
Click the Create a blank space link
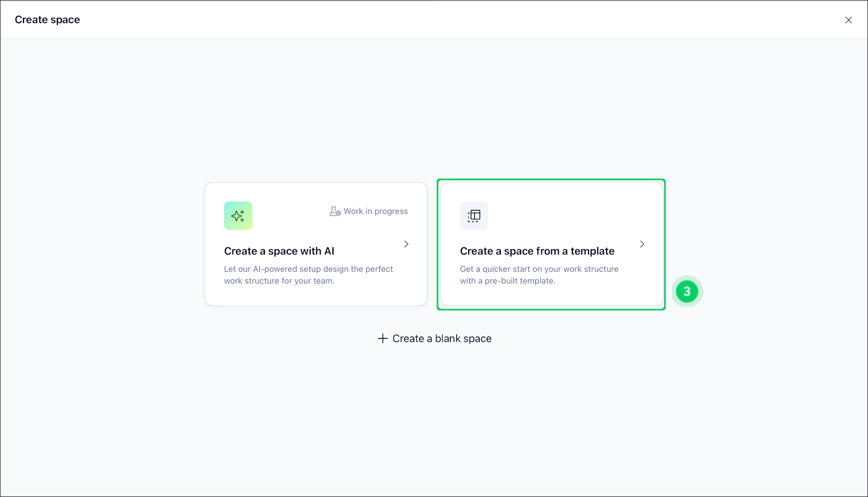click(x=442, y=338)
